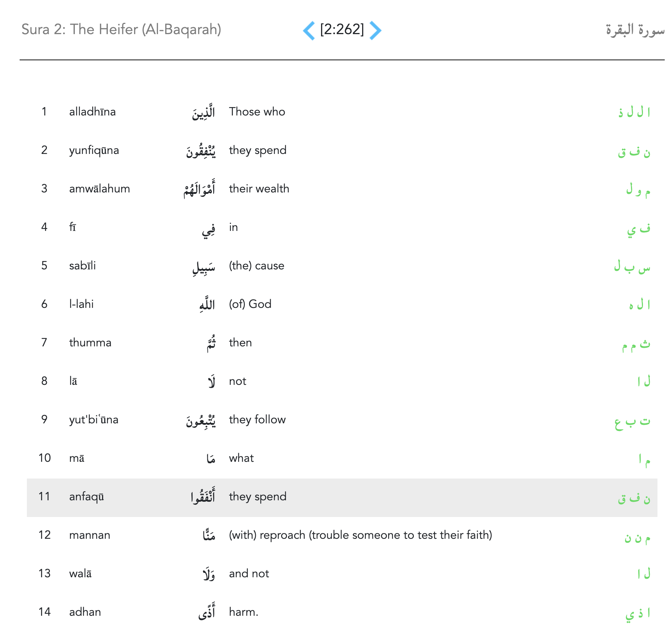Click the Arabic sura name header

[635, 30]
